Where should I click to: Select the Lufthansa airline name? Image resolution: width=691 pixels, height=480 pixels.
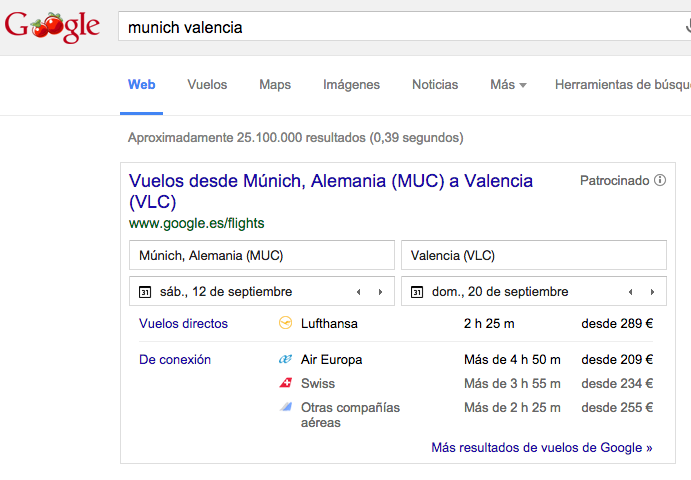click(329, 324)
